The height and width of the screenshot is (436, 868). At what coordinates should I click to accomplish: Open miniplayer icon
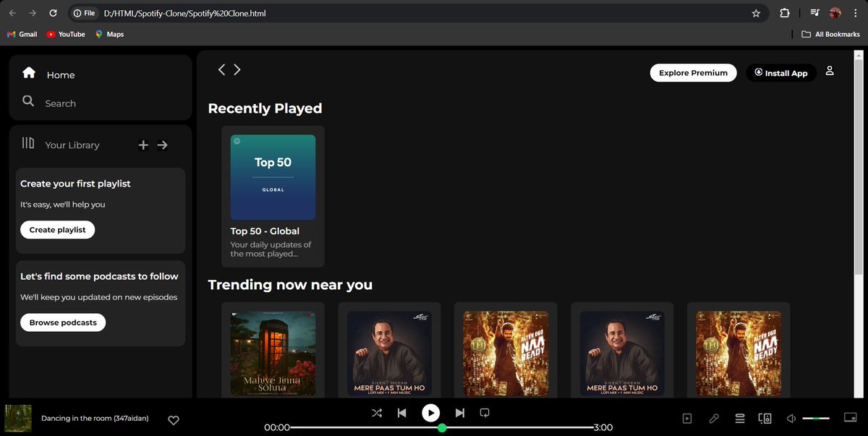tap(850, 417)
